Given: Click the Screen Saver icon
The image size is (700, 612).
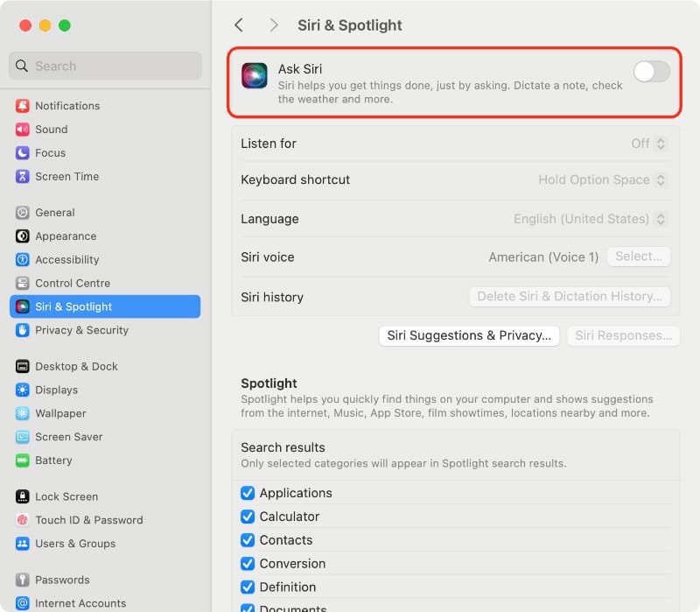Looking at the screenshot, I should click(x=23, y=437).
